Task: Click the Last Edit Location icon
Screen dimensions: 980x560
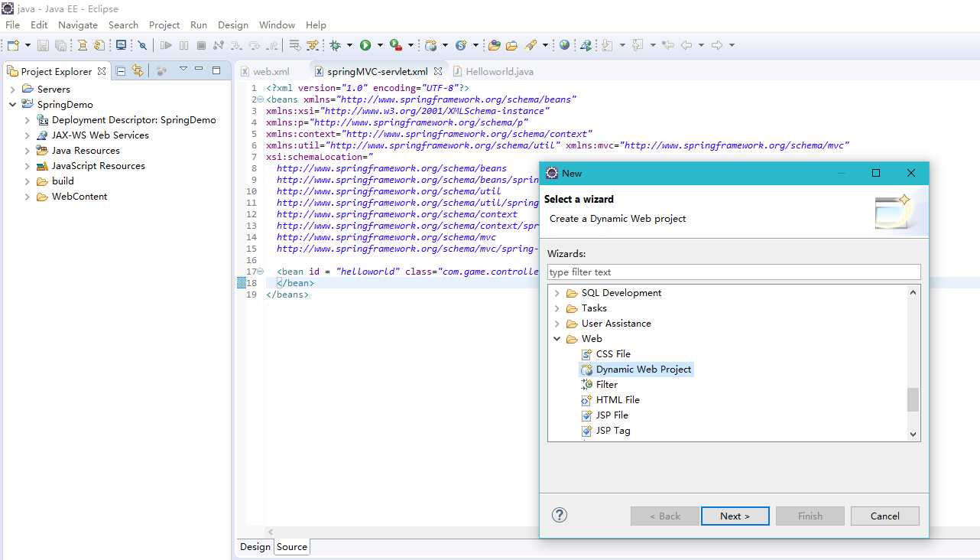Action: [x=668, y=45]
